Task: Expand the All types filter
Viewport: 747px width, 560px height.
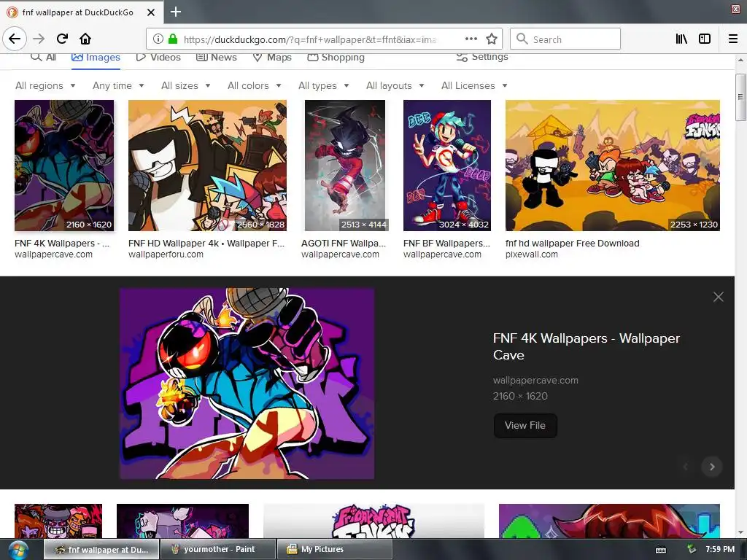Action: [323, 86]
